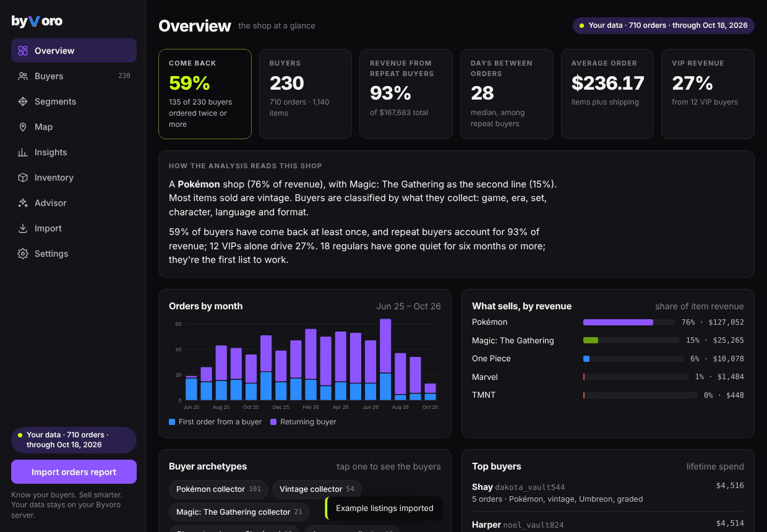Viewport: 767px width, 532px height.
Task: Open the Inventory page label
Action: pyautogui.click(x=54, y=178)
